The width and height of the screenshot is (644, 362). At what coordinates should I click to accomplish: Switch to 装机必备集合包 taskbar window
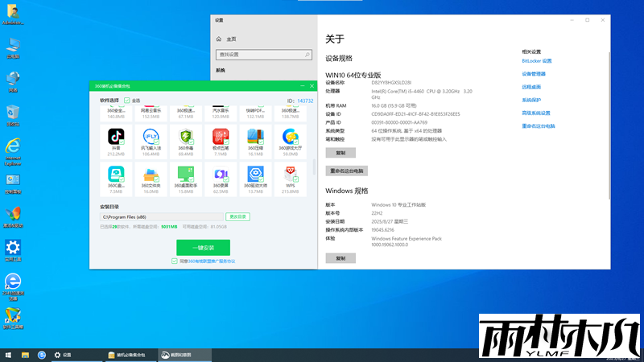click(x=131, y=355)
